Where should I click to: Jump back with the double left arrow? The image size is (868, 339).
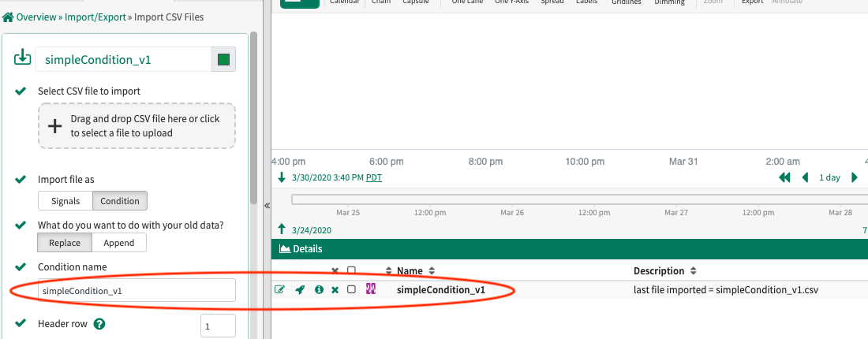click(x=784, y=177)
